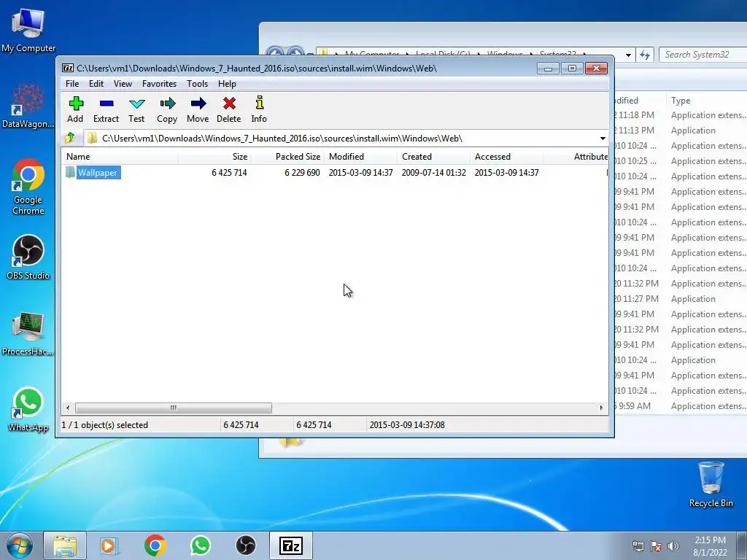Image resolution: width=747 pixels, height=560 pixels.
Task: Open OBS Studio from the taskbar
Action: pos(246,545)
